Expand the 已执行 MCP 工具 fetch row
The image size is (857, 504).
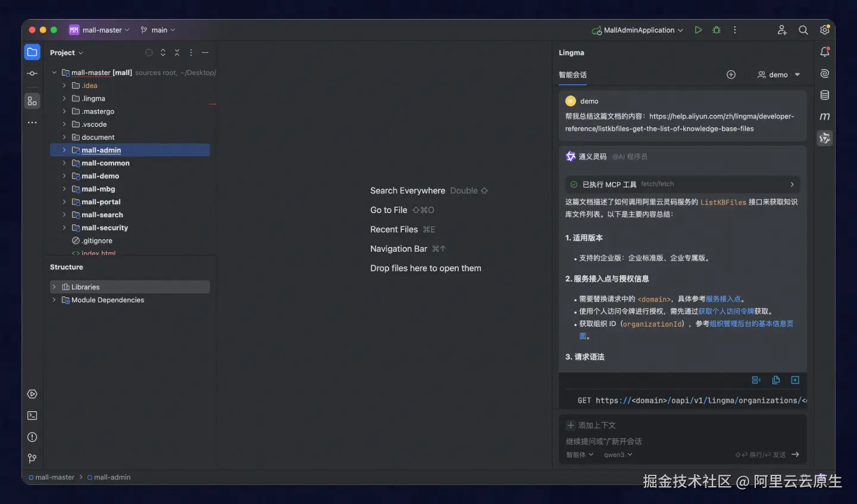click(682, 184)
